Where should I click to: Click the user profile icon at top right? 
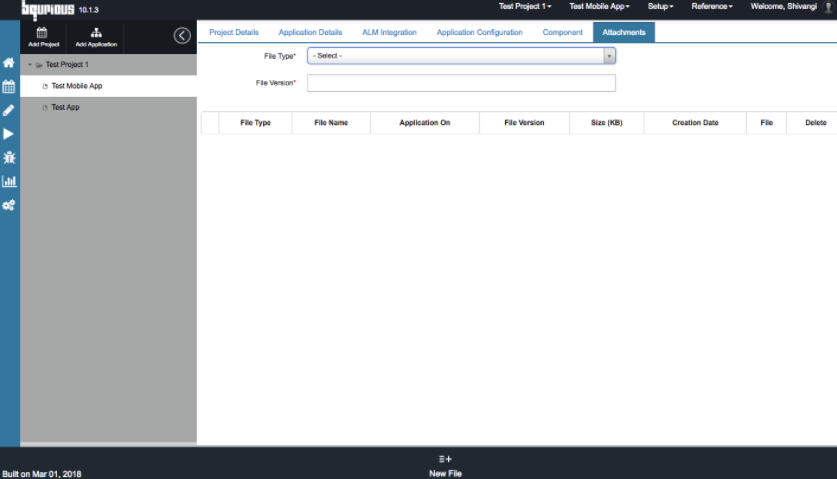click(828, 7)
